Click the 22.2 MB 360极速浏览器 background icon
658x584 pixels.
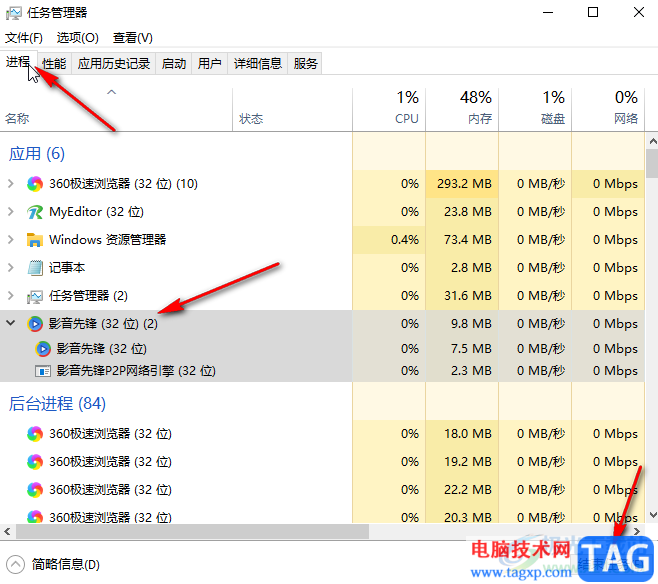35,490
